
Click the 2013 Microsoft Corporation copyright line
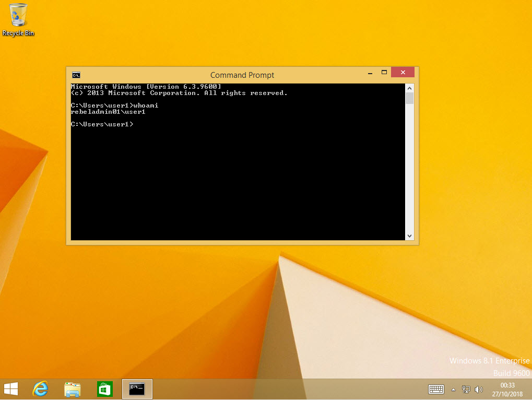[x=179, y=93]
